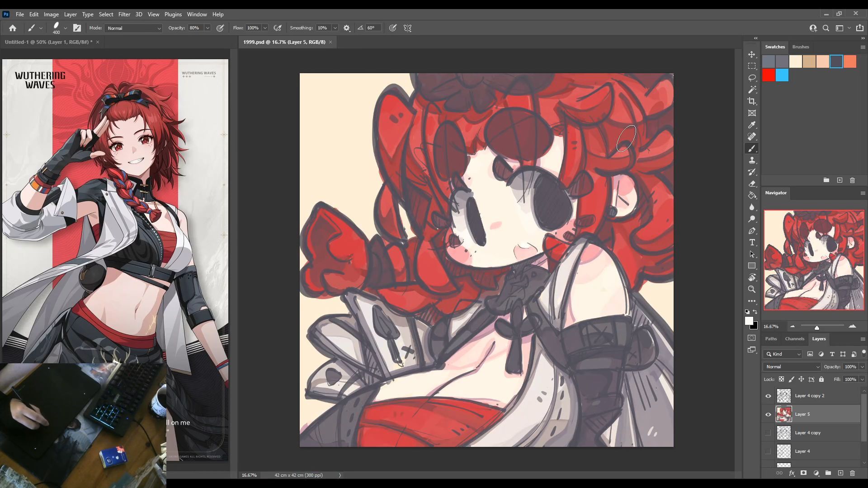Add a layer style fx button

point(792,473)
